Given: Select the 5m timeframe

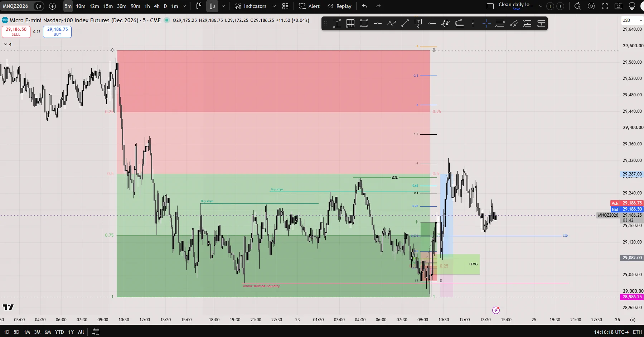Looking at the screenshot, I should tap(68, 6).
